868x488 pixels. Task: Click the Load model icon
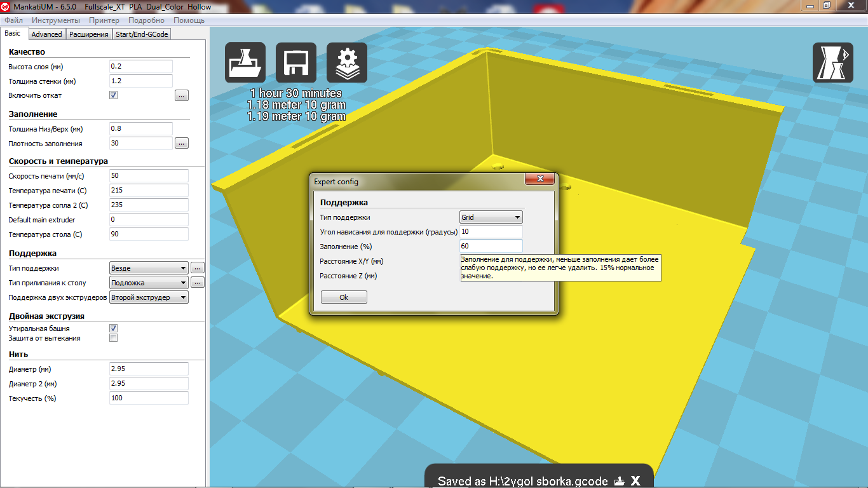click(x=245, y=62)
